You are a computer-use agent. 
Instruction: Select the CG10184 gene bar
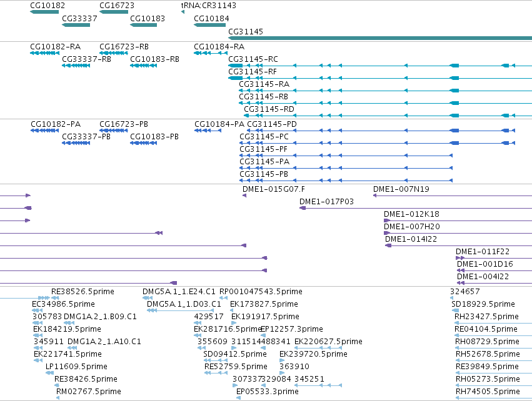tap(209, 25)
